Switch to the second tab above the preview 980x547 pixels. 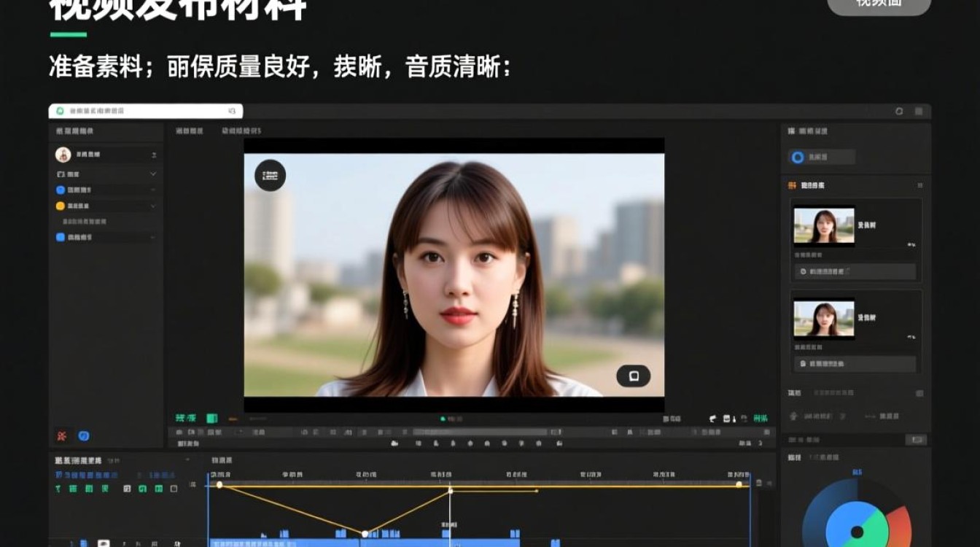tap(241, 131)
